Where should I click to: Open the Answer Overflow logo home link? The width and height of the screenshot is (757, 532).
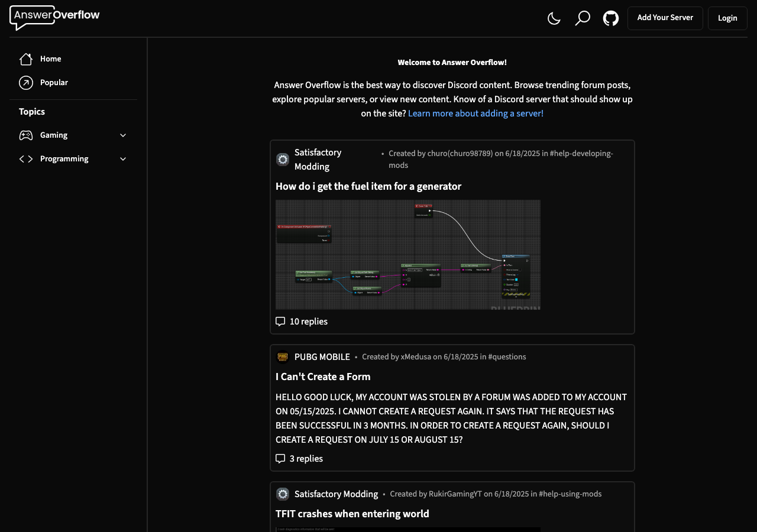pos(54,18)
